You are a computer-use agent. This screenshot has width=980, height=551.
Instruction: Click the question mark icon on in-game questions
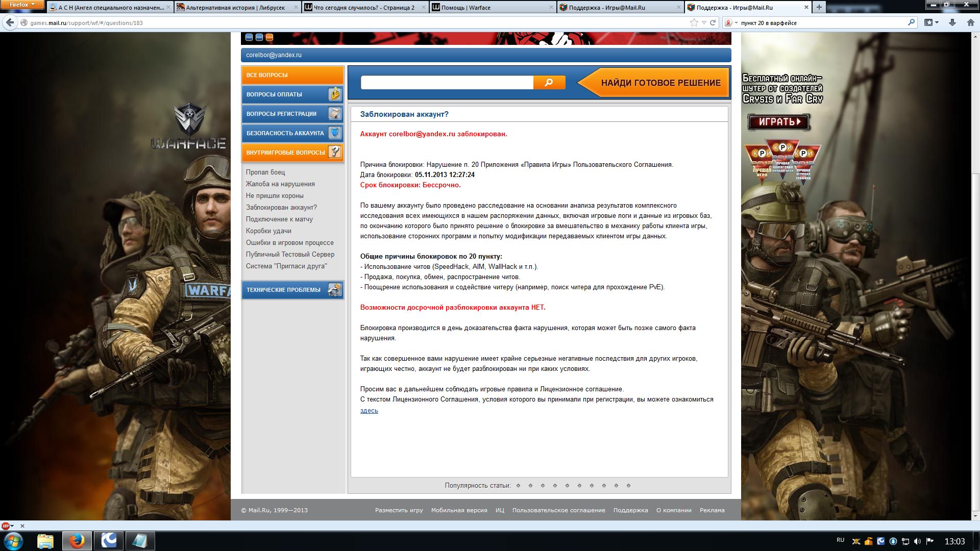(x=335, y=152)
